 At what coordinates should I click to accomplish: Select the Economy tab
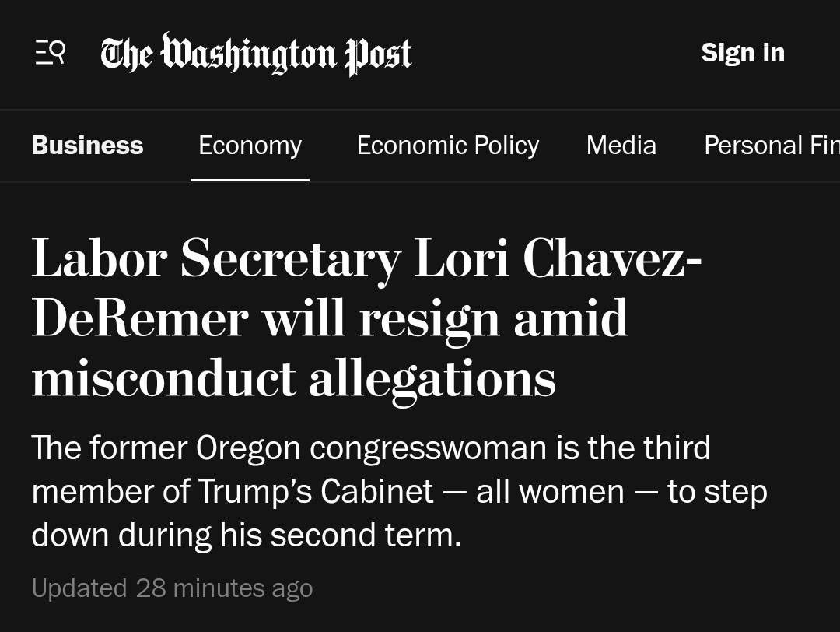(250, 146)
